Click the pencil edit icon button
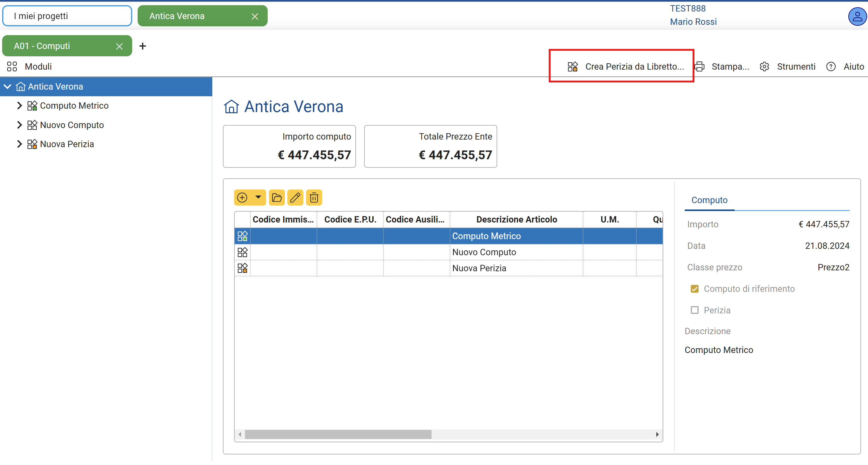This screenshot has height=465, width=868. [x=295, y=198]
